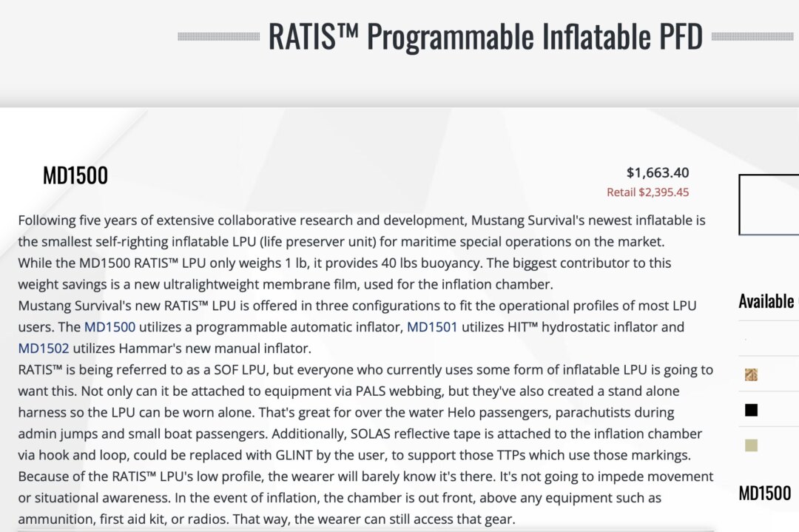
Task: Click the 'Retail $2,395.45' price text
Action: pos(647,192)
